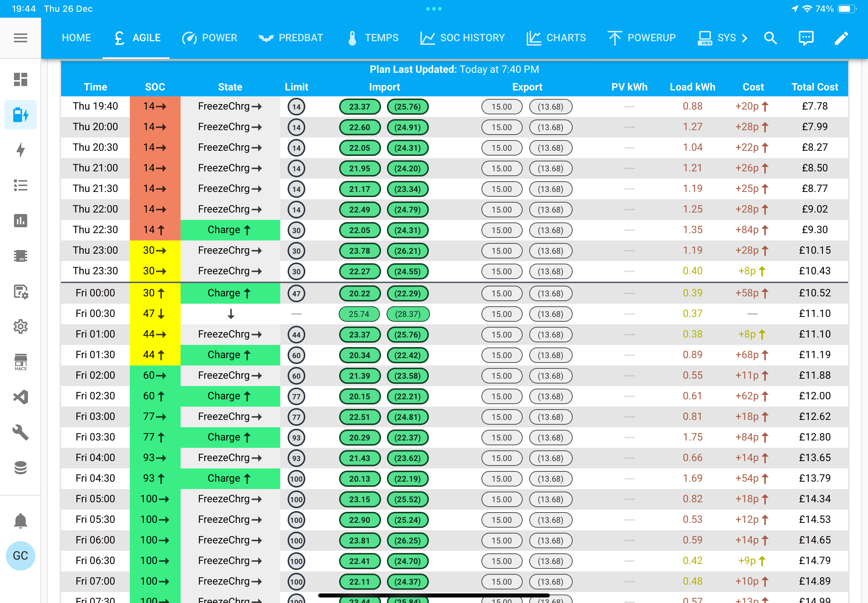Open the assistant chat bubble icon
Viewport: 868px width, 603px height.
806,38
